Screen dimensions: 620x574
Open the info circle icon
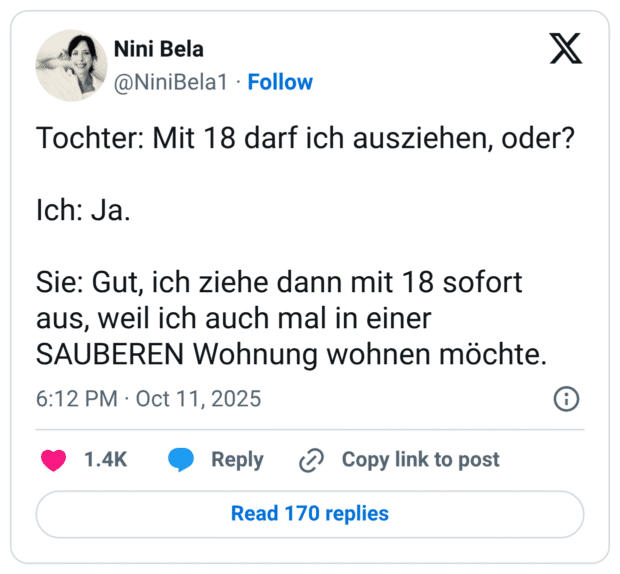point(566,399)
